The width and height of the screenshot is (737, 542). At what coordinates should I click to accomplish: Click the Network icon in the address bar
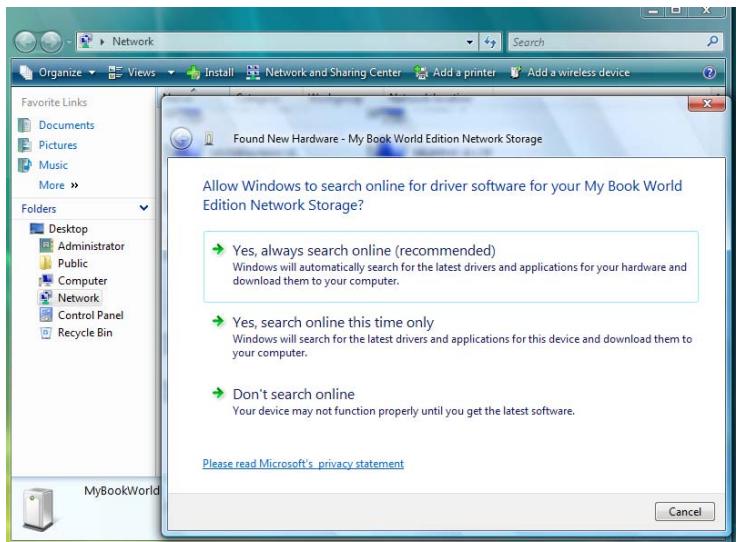point(86,41)
